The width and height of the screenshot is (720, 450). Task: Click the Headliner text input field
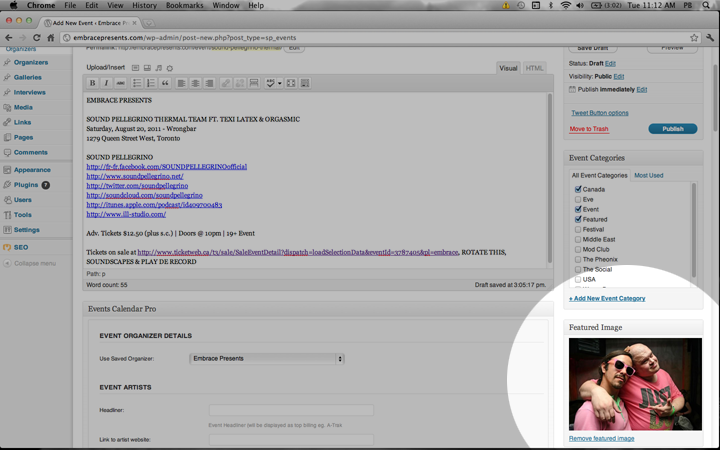coord(291,410)
